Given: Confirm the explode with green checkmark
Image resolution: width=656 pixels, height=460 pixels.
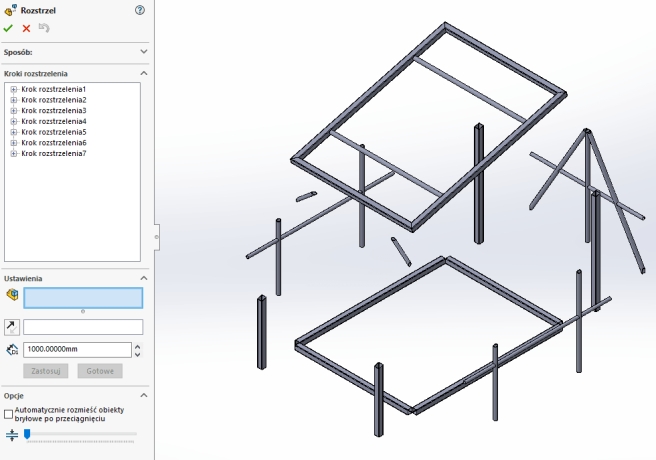Looking at the screenshot, I should [8, 28].
